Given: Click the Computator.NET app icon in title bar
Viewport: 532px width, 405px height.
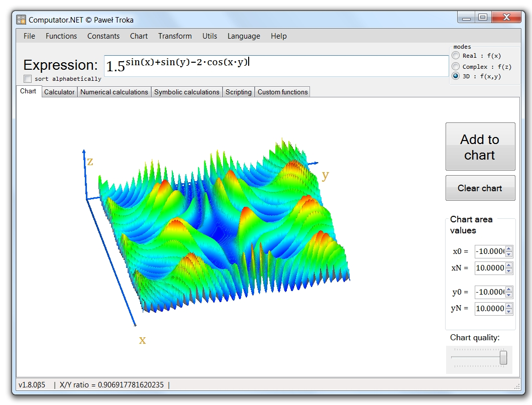Looking at the screenshot, I should pyautogui.click(x=21, y=20).
